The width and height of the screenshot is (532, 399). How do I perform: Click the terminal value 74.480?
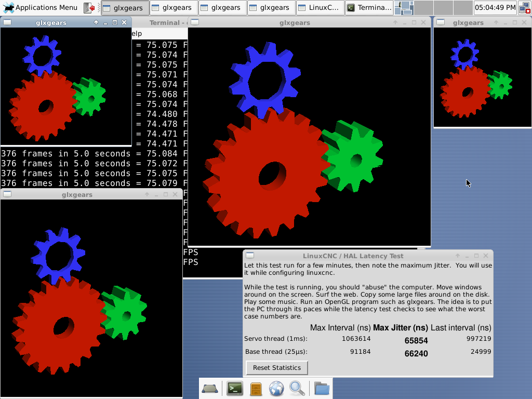(x=162, y=114)
